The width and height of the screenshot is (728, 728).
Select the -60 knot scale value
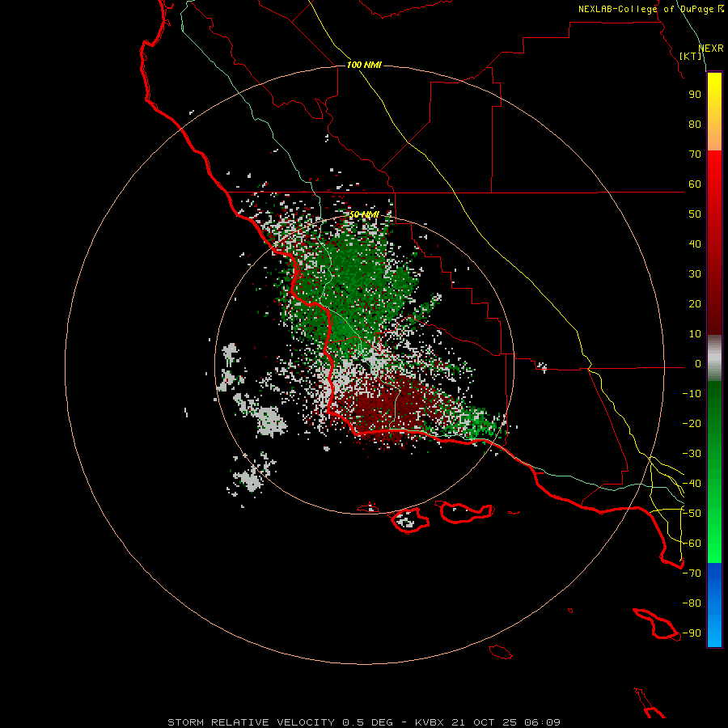click(x=692, y=544)
